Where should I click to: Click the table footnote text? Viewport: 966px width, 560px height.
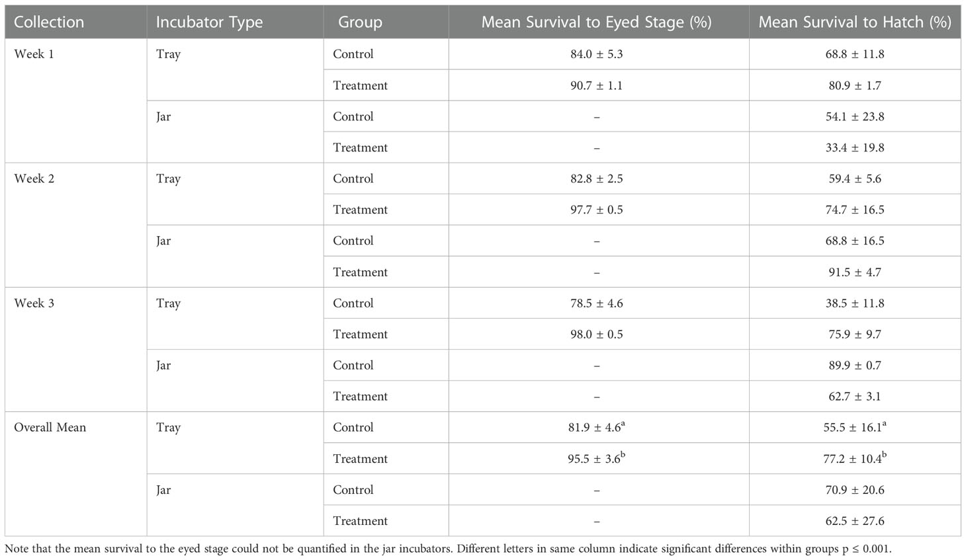point(452,548)
